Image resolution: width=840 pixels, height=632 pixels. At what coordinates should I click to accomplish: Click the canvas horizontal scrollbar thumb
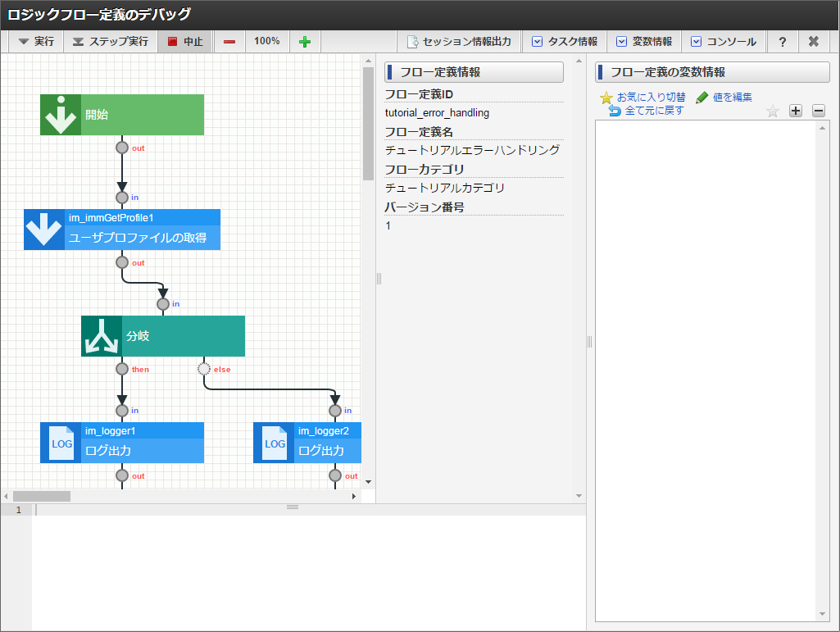[41, 497]
